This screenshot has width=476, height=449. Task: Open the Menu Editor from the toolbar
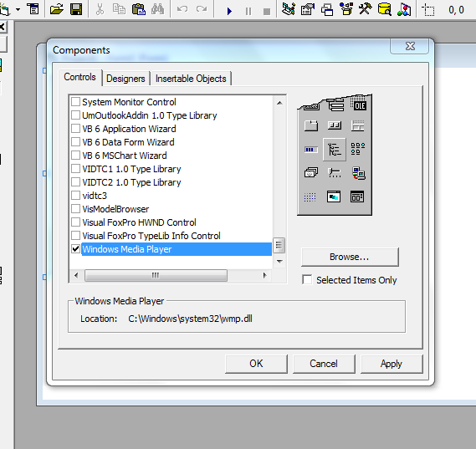(x=33, y=9)
